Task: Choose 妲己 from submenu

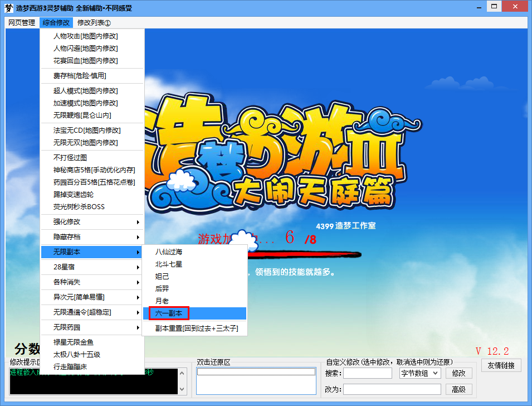Action: click(x=195, y=276)
